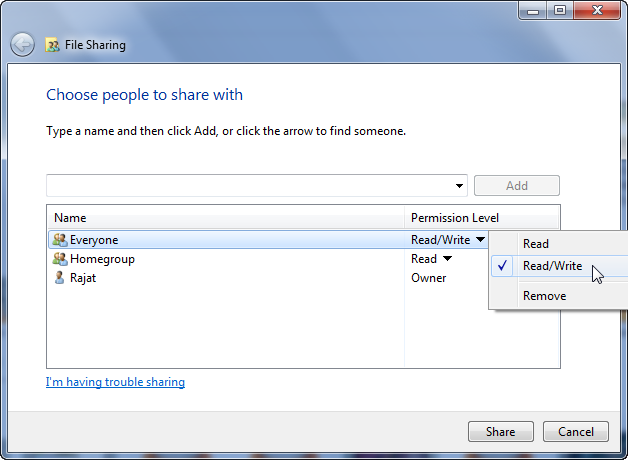The height and width of the screenshot is (460, 628).
Task: Click the Share button
Action: click(x=501, y=432)
